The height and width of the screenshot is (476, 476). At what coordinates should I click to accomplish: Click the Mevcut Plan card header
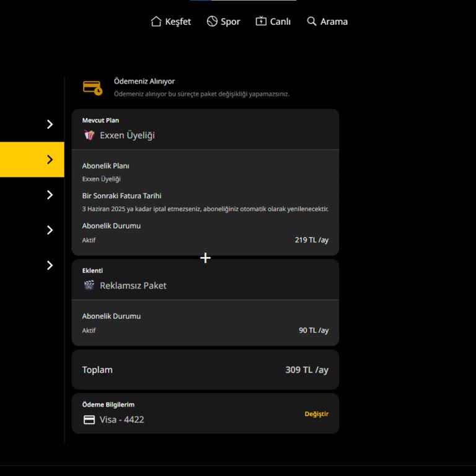pyautogui.click(x=100, y=120)
